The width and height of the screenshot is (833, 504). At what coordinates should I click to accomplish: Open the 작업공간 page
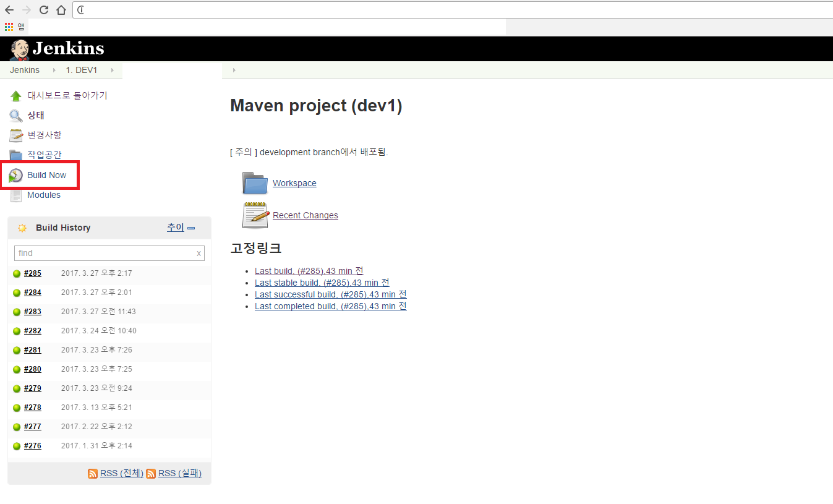pos(45,155)
